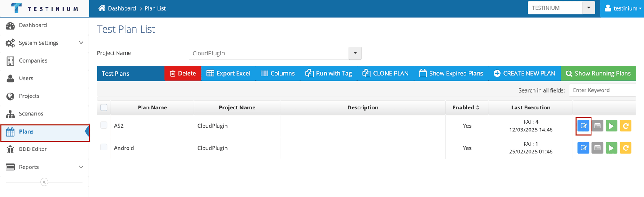Click the Description column header
The height and width of the screenshot is (197, 644).
363,108
